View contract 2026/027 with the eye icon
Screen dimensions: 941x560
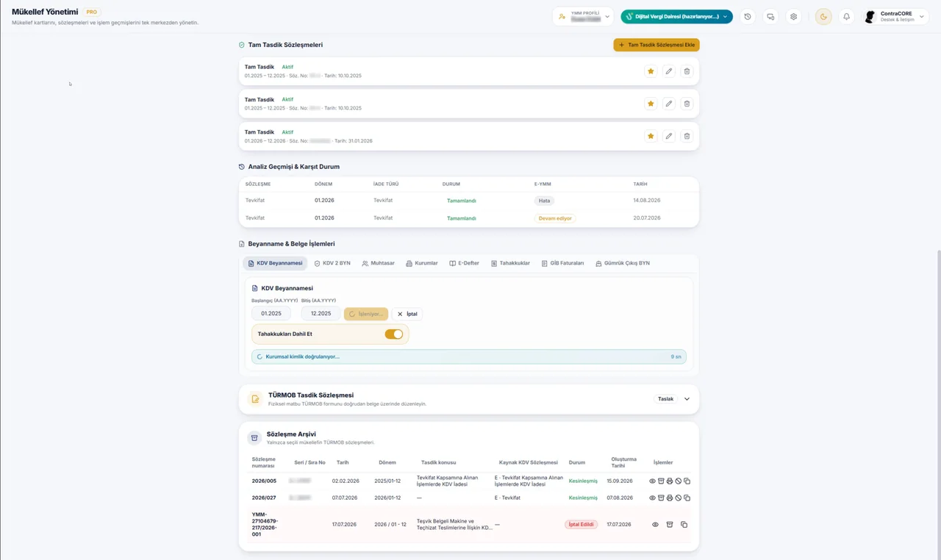click(652, 498)
